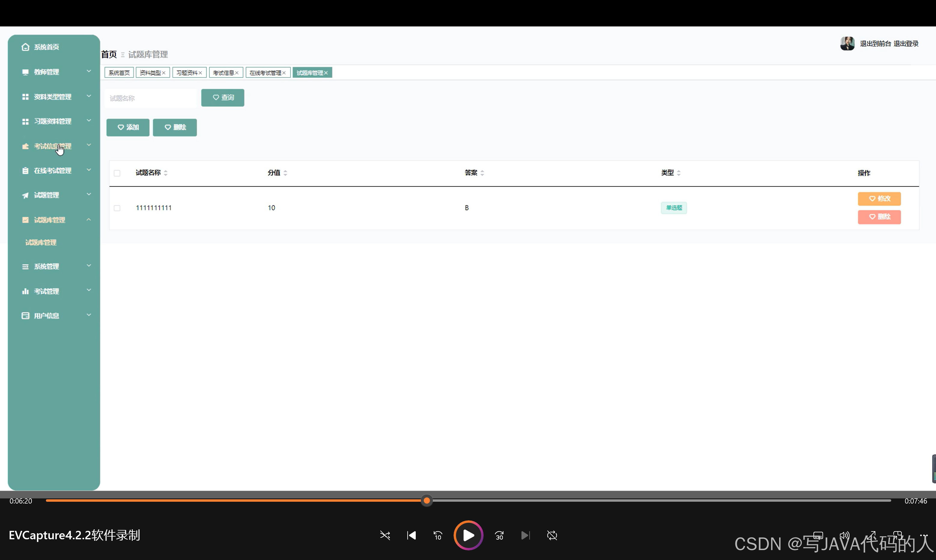The width and height of the screenshot is (936, 560).
Task: Click 退出登录 link
Action: tap(906, 44)
